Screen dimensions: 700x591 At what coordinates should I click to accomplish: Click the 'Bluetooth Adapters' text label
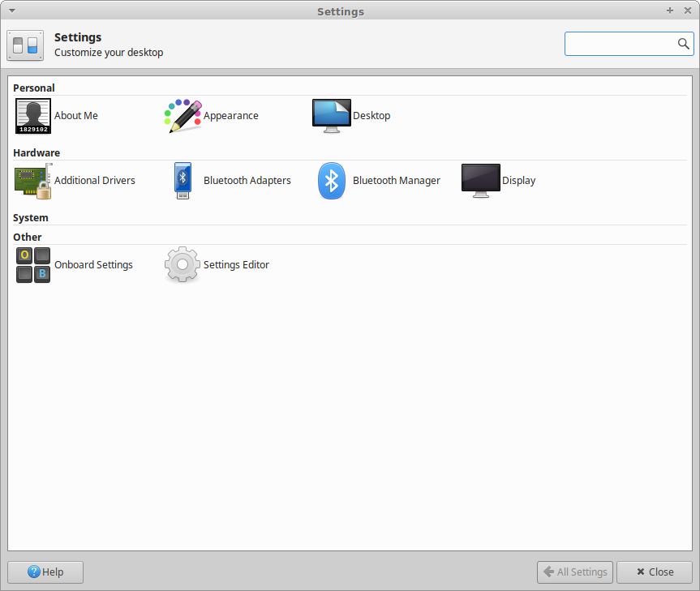(x=247, y=181)
